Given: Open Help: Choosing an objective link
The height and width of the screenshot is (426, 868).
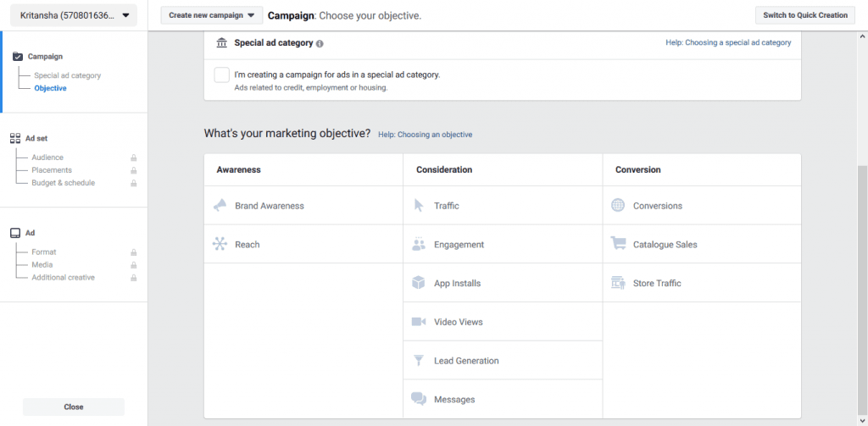Looking at the screenshot, I should tap(426, 135).
